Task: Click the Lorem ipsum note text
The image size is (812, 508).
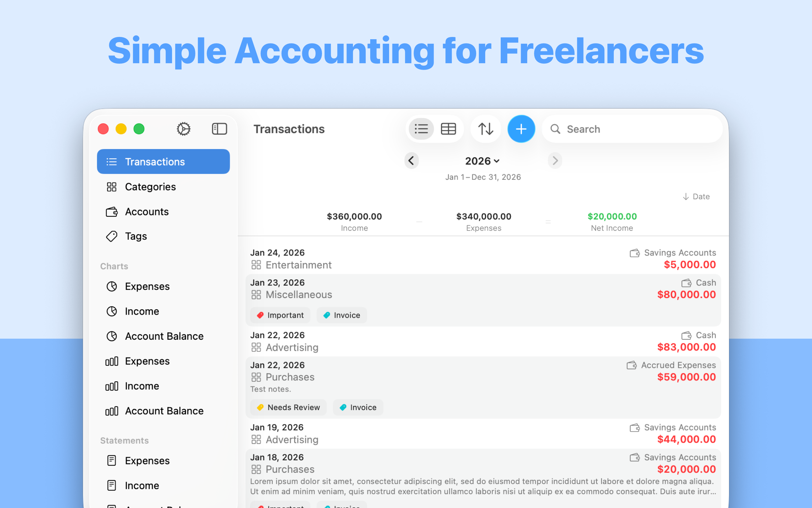Action: [483, 487]
